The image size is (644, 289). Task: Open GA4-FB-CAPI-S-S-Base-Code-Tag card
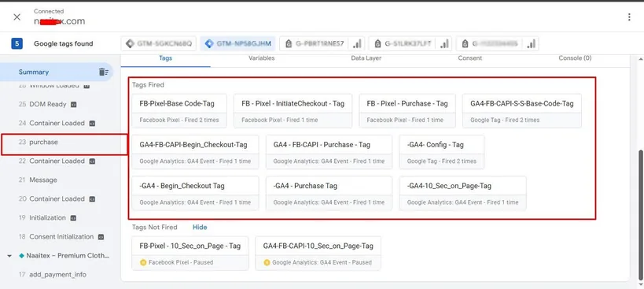click(x=522, y=111)
